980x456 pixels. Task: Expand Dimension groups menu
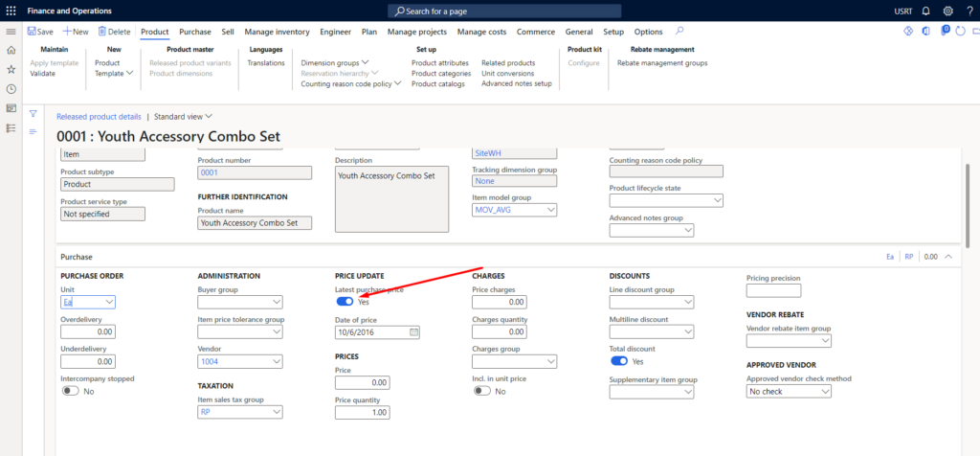point(335,63)
